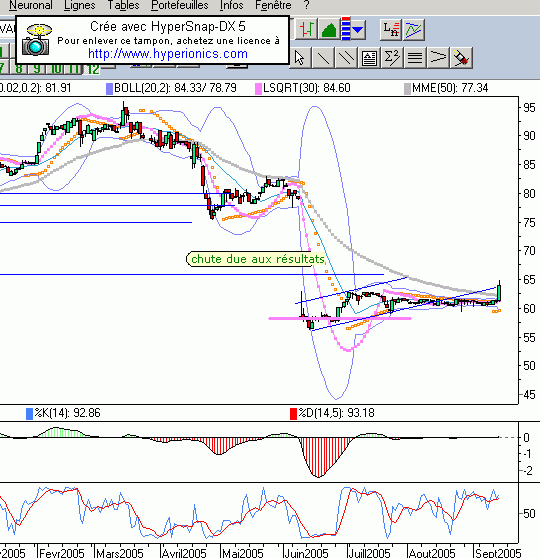
Task: Click the green number 10 button
Action: (56, 68)
